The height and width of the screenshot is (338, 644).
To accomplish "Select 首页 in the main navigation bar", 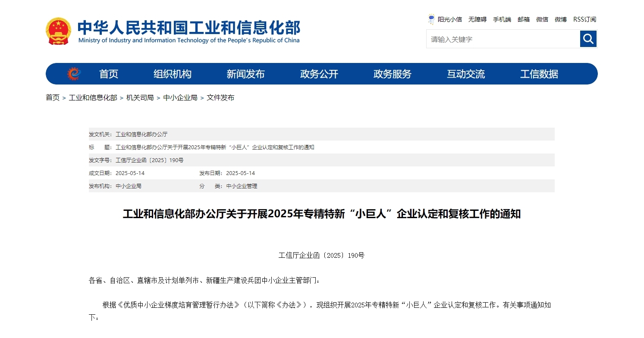I will (108, 74).
